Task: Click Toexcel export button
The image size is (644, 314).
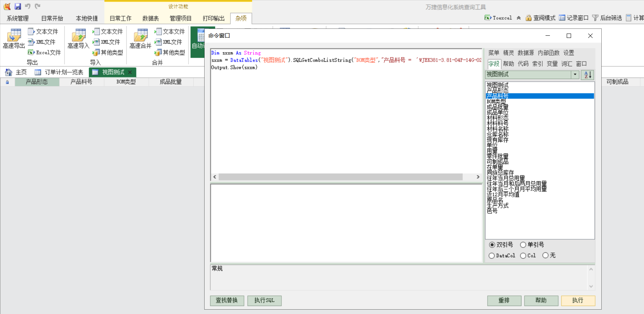Action: point(498,18)
